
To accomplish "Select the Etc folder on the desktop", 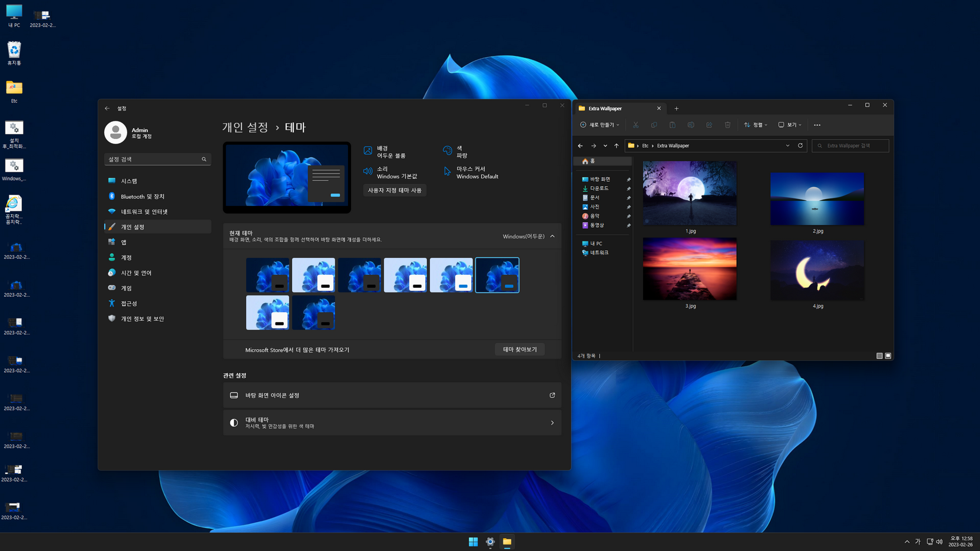I will (14, 92).
